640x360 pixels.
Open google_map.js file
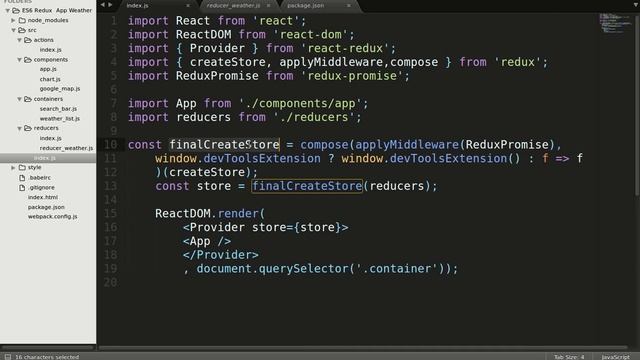coord(60,89)
